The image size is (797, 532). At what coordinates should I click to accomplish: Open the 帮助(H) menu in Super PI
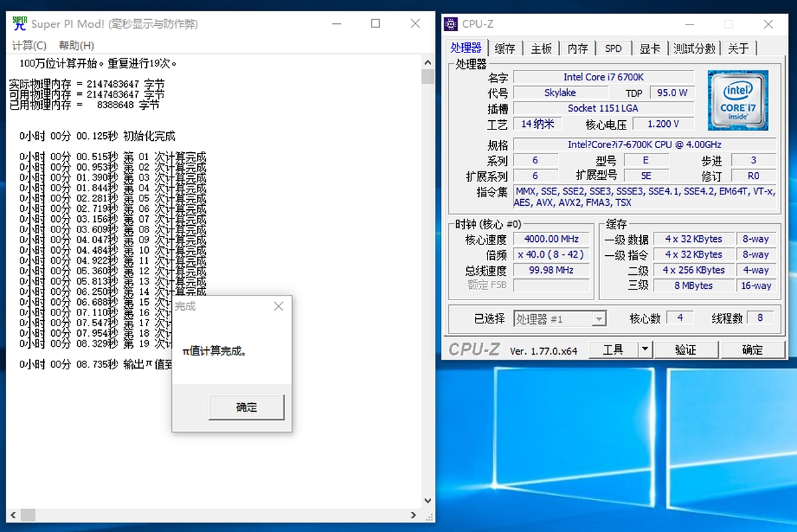(75, 45)
